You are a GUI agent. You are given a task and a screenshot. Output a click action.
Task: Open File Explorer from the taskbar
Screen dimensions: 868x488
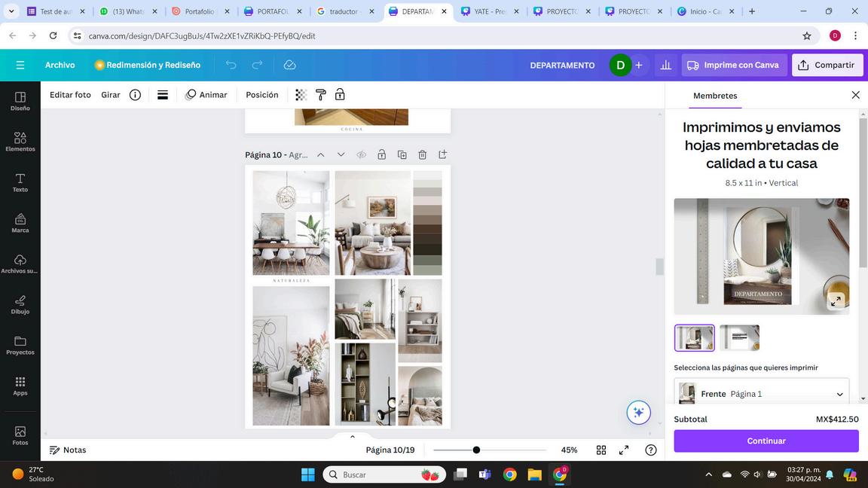[534, 474]
